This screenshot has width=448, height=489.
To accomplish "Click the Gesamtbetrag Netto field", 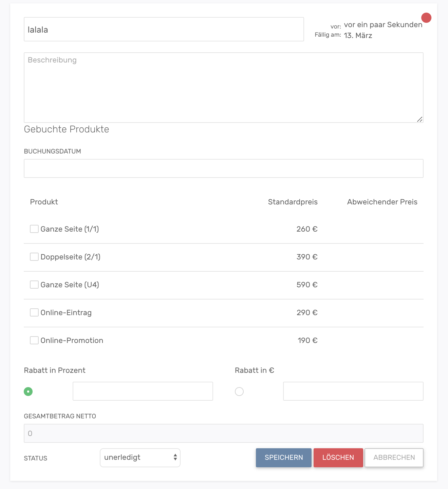I will point(223,433).
